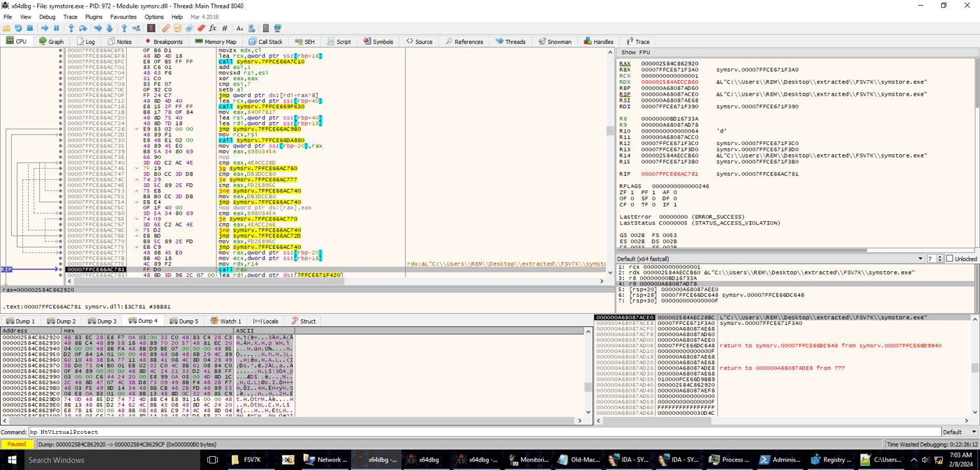Click LastStatus C0000005 (STATUS_ACCESS_VIOLATION) line
The width and height of the screenshot is (980, 470).
(700, 223)
